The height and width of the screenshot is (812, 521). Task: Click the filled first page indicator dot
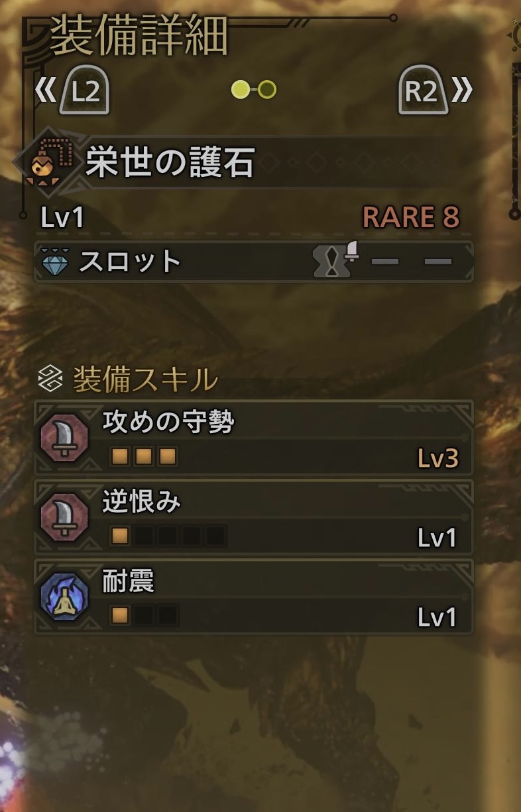click(240, 89)
